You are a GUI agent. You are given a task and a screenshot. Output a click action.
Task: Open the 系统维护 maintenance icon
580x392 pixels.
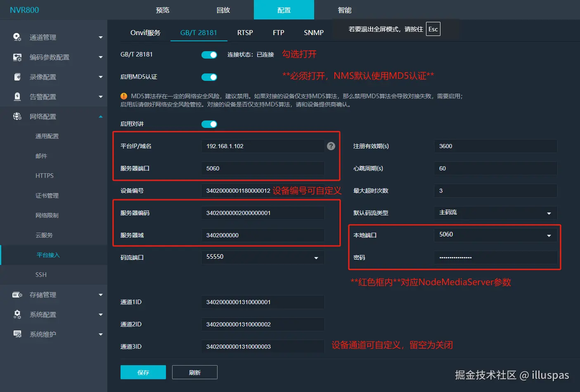(17, 334)
